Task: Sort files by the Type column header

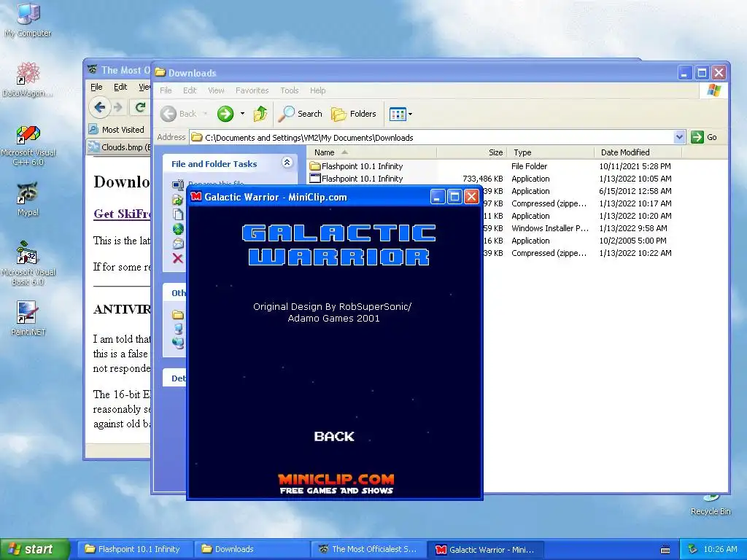Action: [551, 152]
